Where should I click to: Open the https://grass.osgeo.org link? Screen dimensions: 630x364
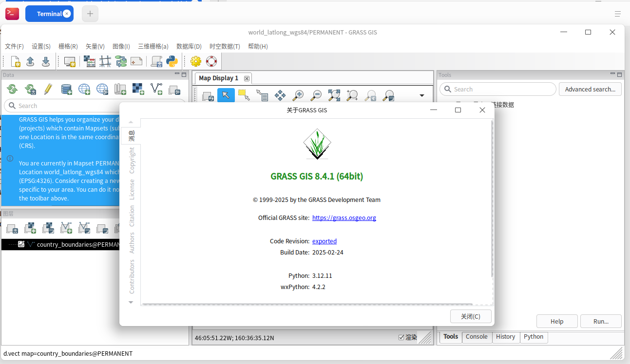click(x=344, y=218)
